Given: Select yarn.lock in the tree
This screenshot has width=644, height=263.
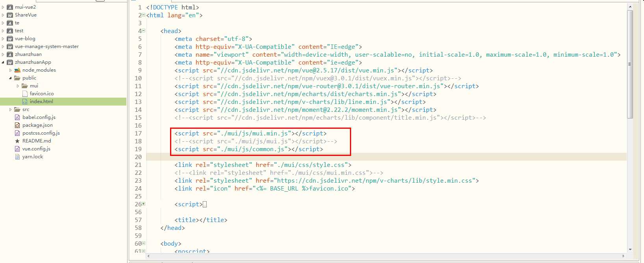Looking at the screenshot, I should click(x=33, y=157).
